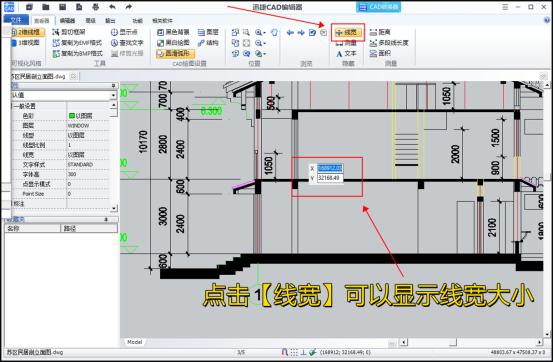Image resolution: width=554 pixels, height=362 pixels.
Task: Open the 默认值 dropdown in properties panel
Action: 113,95
